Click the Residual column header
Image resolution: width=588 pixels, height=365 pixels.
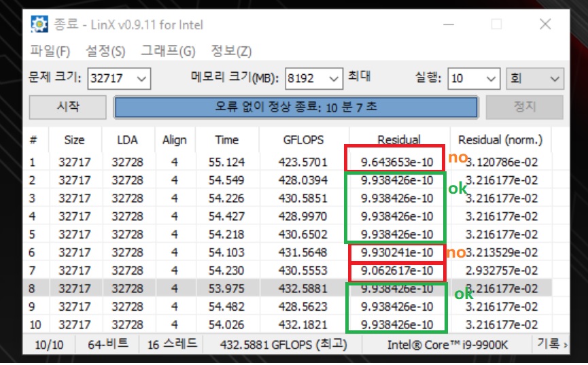click(x=398, y=140)
